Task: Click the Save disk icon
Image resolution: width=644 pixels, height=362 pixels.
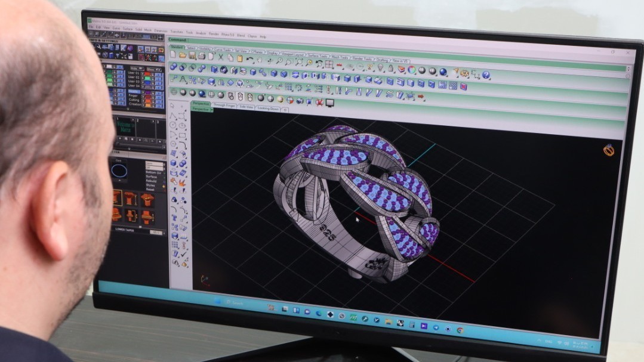Action: (x=192, y=55)
